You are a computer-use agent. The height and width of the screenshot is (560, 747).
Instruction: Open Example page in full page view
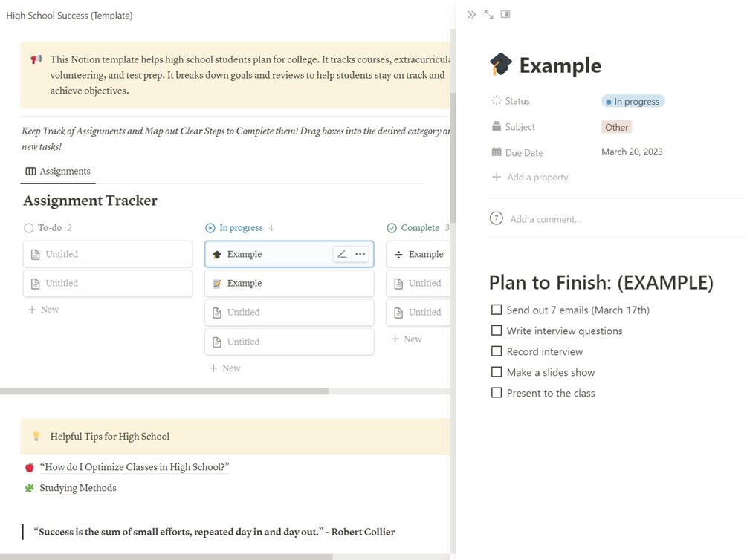click(488, 14)
